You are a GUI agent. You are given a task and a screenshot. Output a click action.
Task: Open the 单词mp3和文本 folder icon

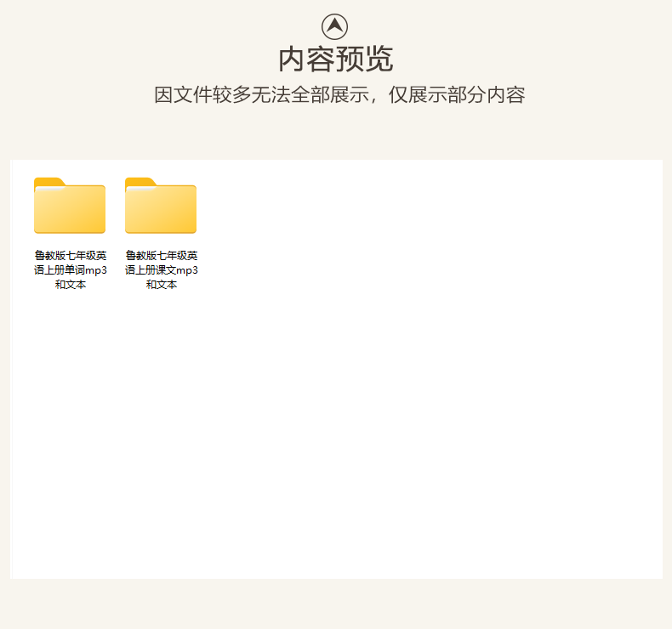pyautogui.click(x=70, y=206)
